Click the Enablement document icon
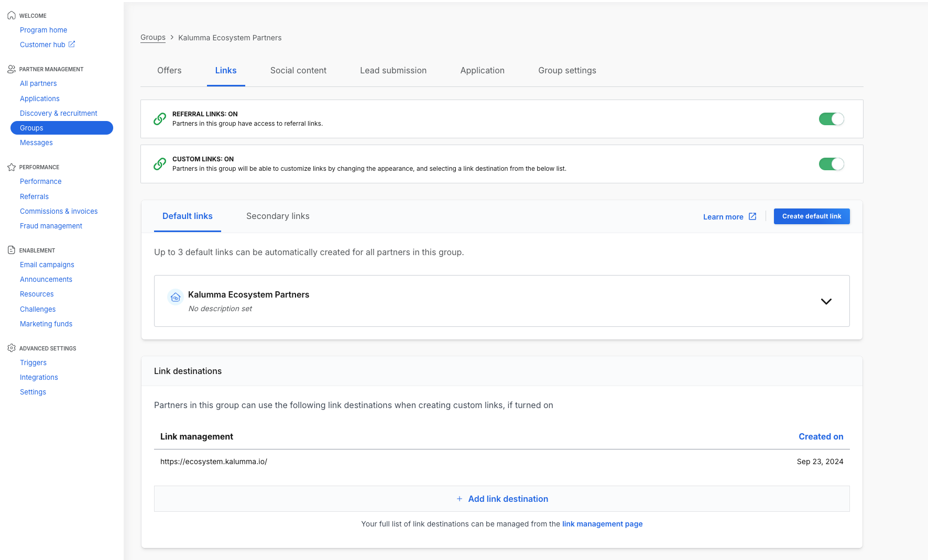 coord(12,250)
